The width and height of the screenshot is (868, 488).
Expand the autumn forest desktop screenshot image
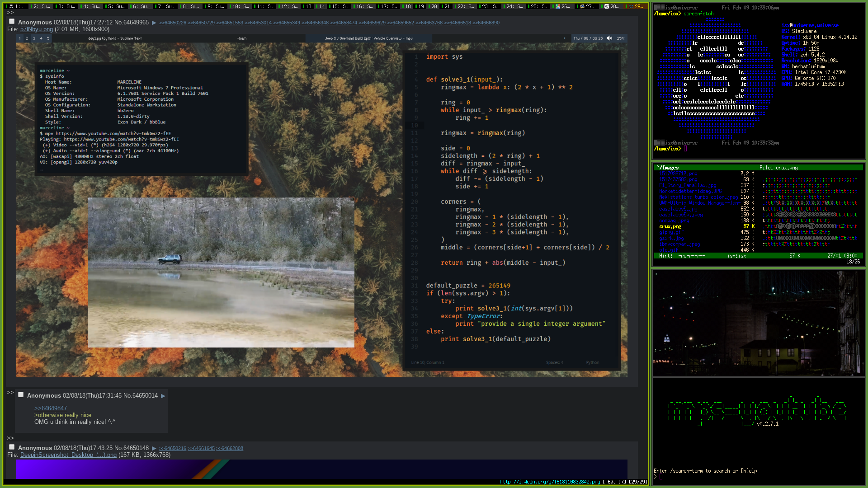click(x=322, y=206)
